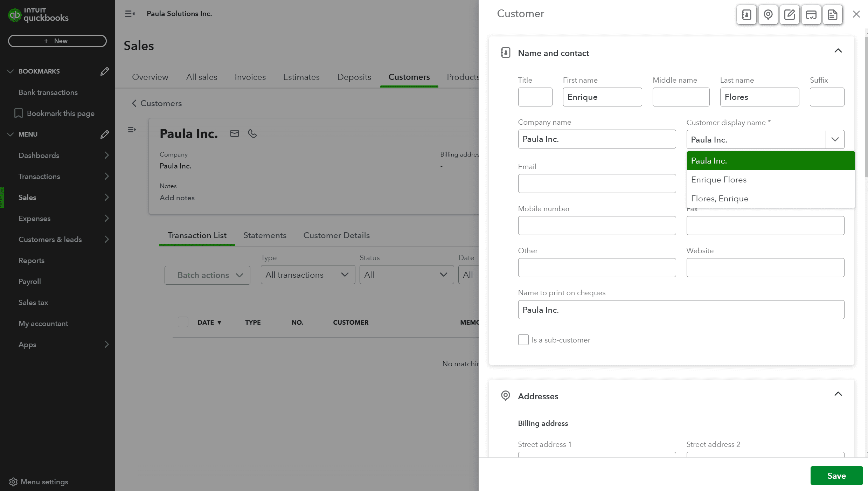868x491 pixels.
Task: Open the Customer display name dropdown arrow
Action: 835,139
